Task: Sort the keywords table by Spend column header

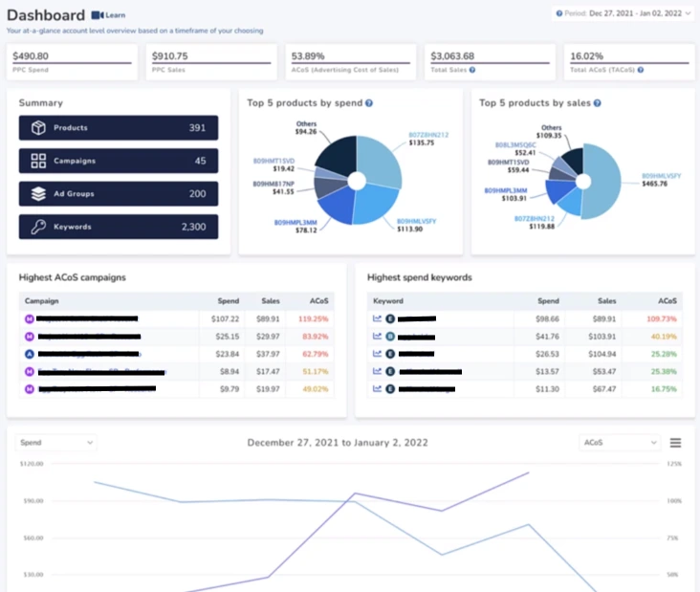Action: [x=548, y=300]
